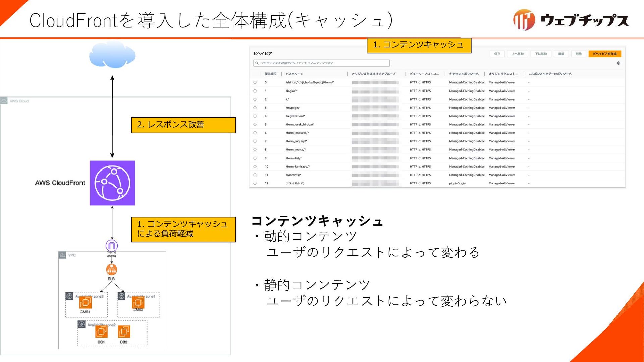Screen dimensions: 644x362
Task: Sort by 優先順位 column header
Action: (x=271, y=74)
